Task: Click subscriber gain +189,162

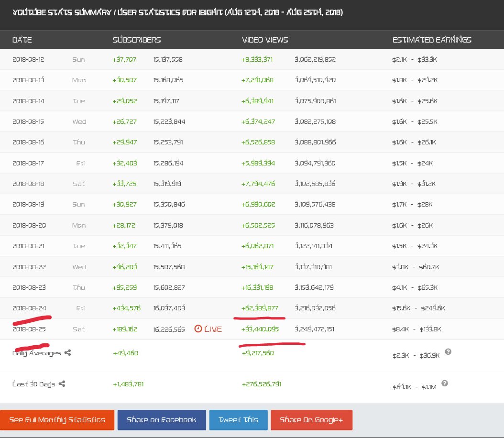Action: 125,329
